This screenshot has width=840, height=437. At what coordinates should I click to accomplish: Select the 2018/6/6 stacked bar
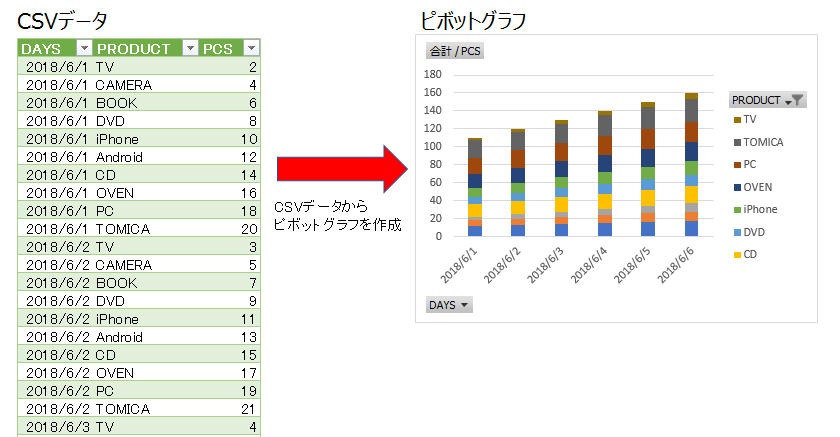pos(692,164)
